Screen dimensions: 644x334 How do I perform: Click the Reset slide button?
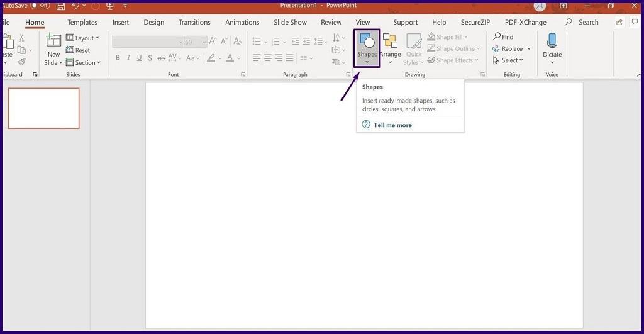(78, 50)
